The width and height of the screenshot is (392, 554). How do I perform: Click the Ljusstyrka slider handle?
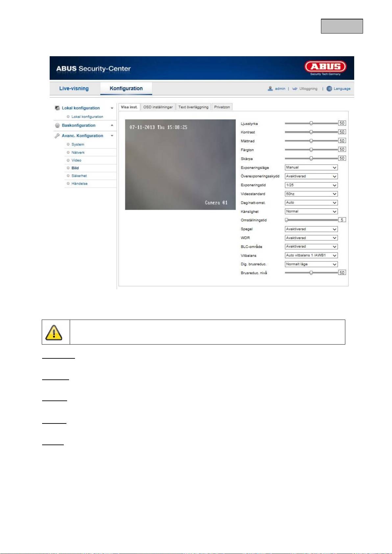[311, 123]
